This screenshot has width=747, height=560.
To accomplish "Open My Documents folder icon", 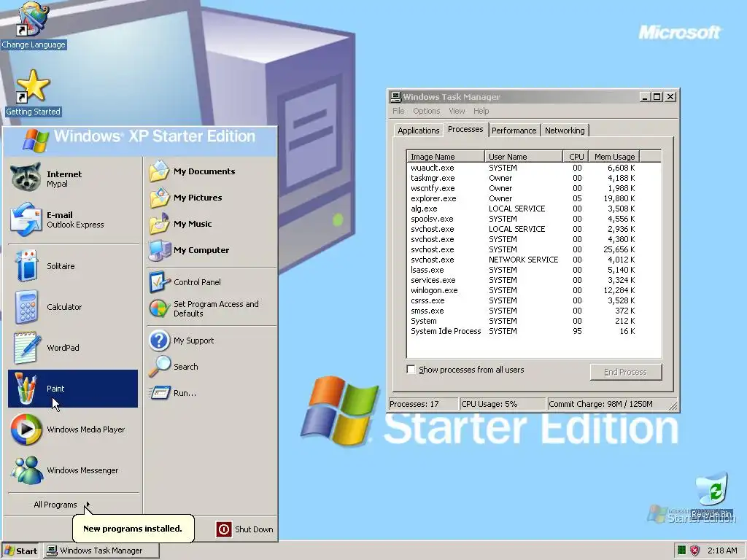I will [159, 171].
